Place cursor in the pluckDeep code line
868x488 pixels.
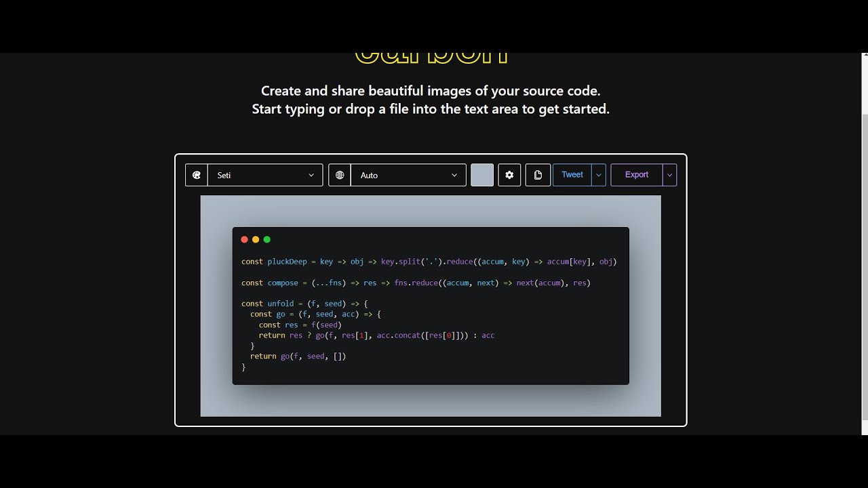429,262
